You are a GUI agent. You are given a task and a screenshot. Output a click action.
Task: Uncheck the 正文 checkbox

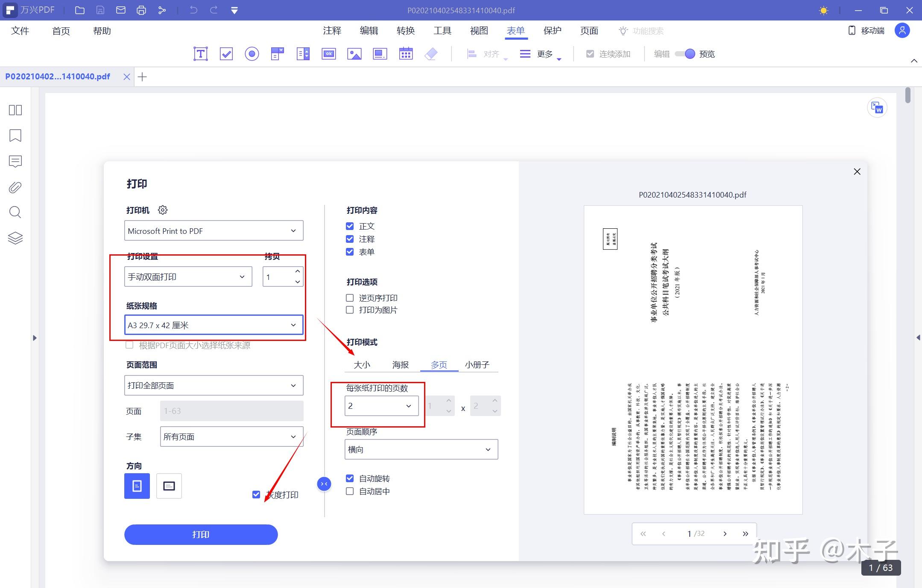pyautogui.click(x=350, y=226)
